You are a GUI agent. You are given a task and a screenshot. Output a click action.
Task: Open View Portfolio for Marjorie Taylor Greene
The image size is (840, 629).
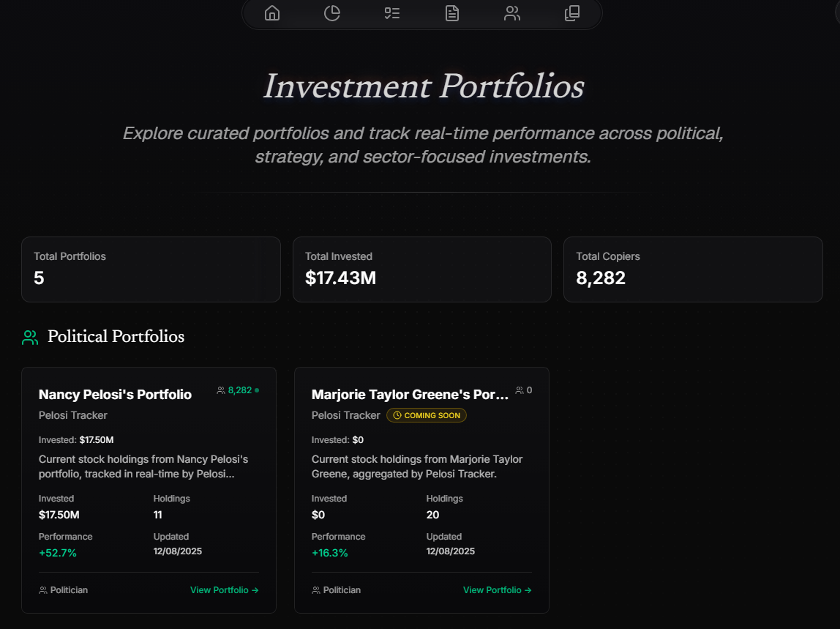click(x=497, y=589)
